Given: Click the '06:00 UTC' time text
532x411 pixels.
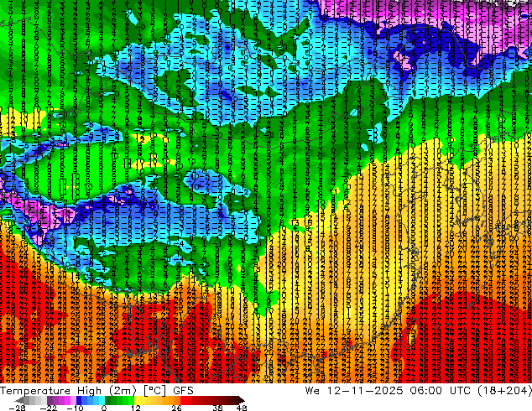Looking at the screenshot, I should 440,391.
